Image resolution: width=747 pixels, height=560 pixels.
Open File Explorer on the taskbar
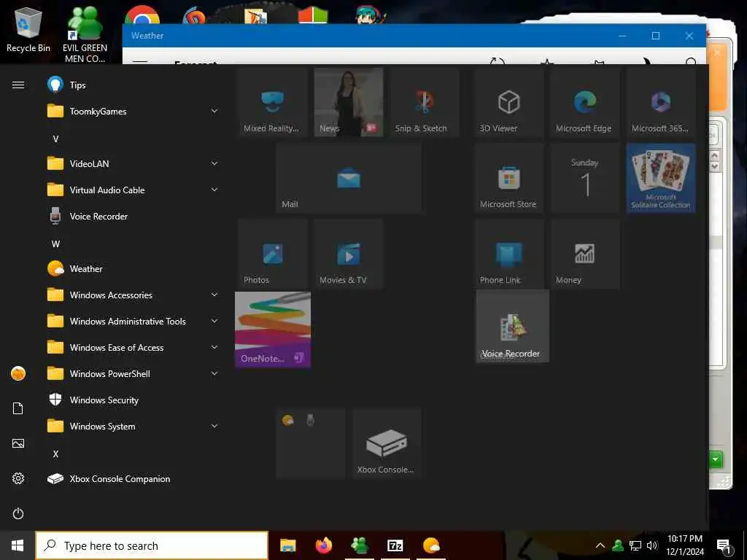287,545
